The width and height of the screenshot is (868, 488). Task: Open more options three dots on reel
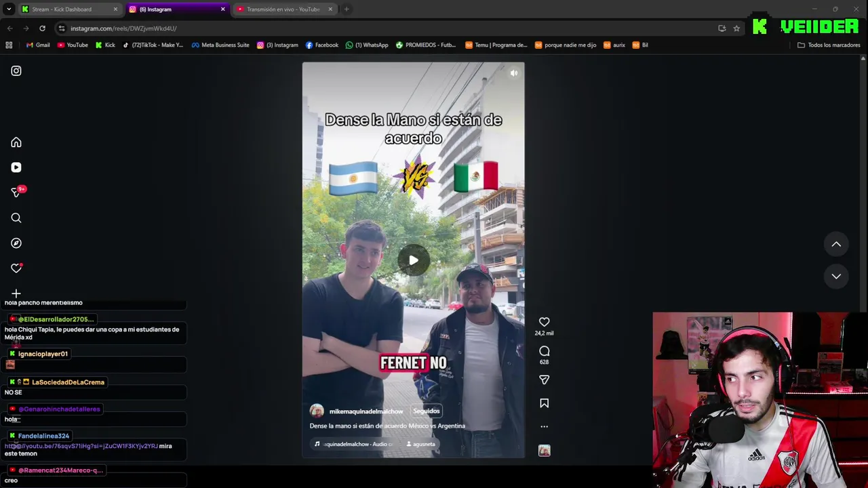(x=544, y=426)
